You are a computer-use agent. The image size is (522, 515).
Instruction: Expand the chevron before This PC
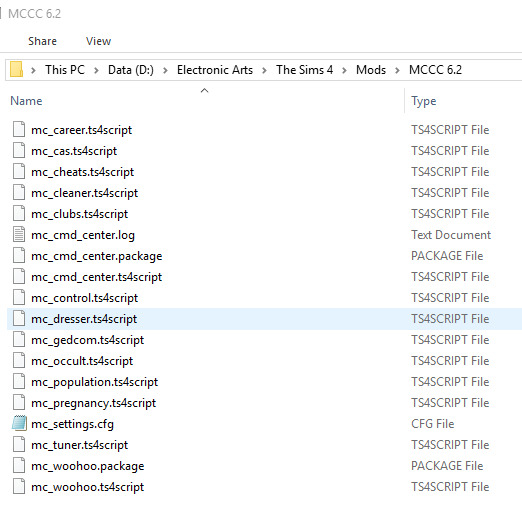(x=33, y=70)
